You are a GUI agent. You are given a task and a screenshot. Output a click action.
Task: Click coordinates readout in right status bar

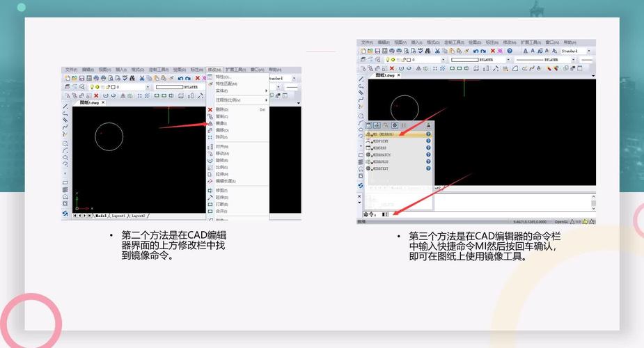[x=530, y=221]
